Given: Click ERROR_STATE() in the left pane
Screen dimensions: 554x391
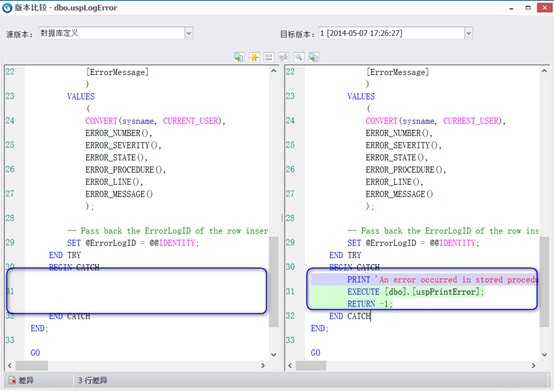Looking at the screenshot, I should (116, 158).
